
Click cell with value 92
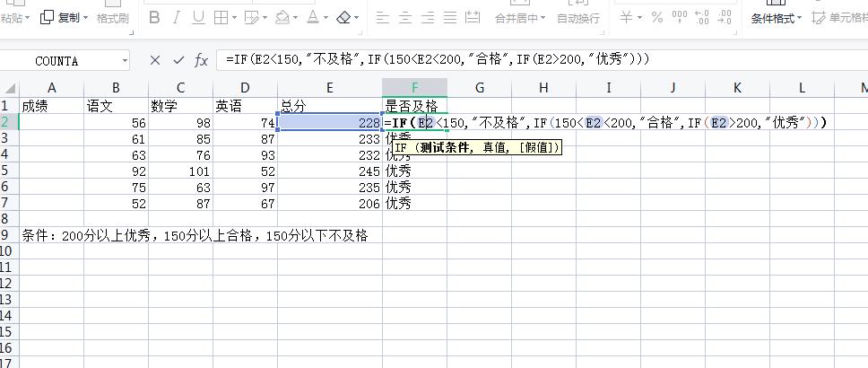click(116, 171)
